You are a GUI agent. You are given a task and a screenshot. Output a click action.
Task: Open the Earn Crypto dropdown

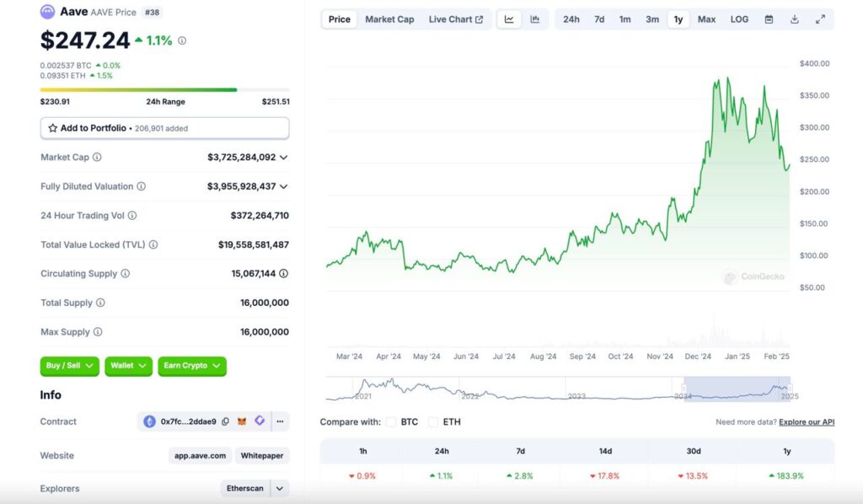pyautogui.click(x=192, y=366)
